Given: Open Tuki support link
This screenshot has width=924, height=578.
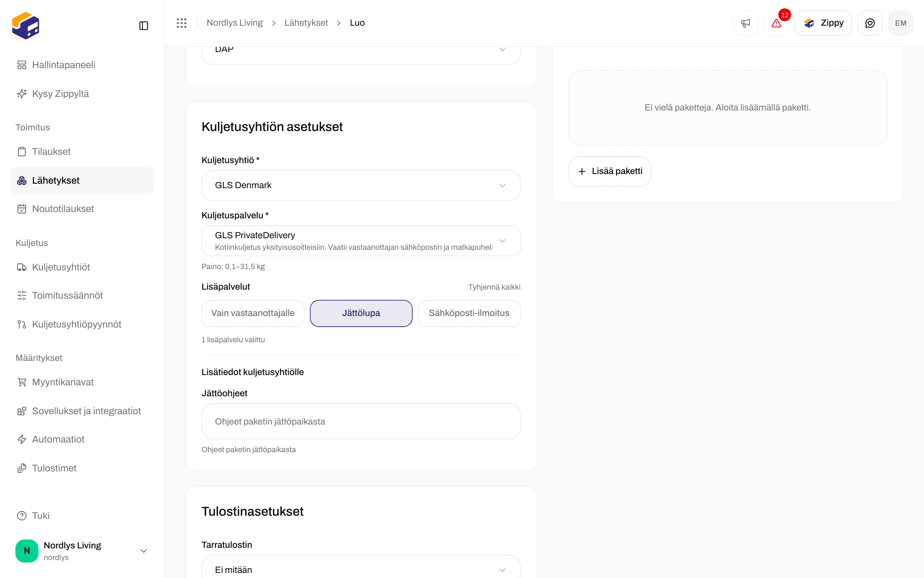Looking at the screenshot, I should point(82,516).
